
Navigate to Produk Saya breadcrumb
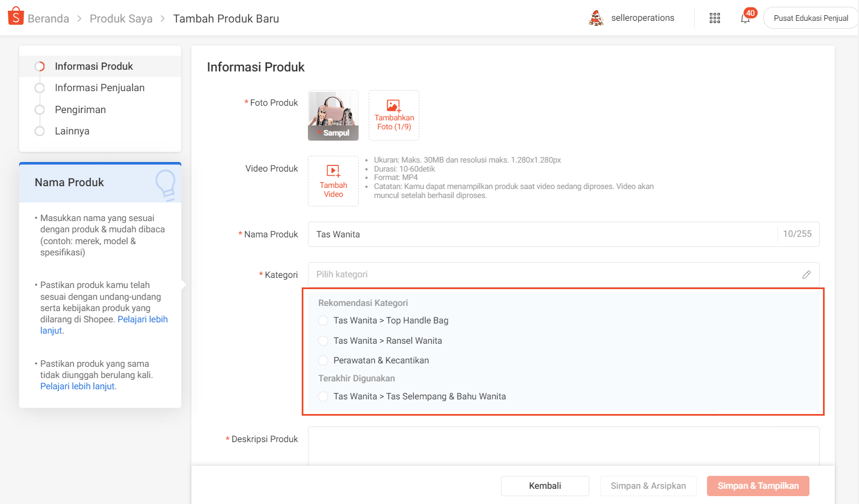[121, 19]
